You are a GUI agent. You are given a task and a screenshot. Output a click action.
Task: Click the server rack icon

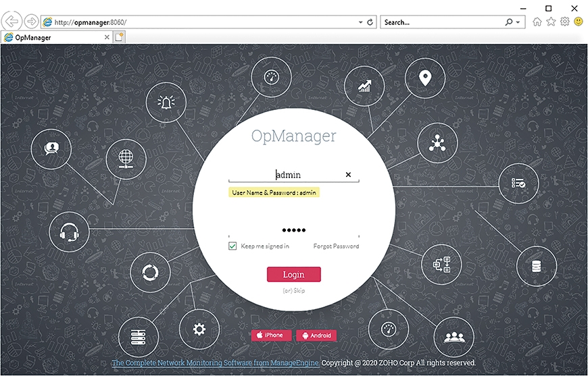tap(139, 337)
